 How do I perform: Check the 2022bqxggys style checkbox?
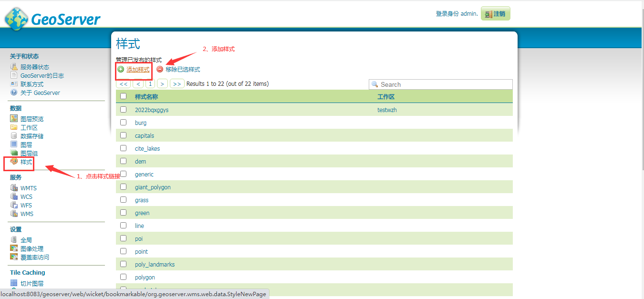click(x=124, y=110)
